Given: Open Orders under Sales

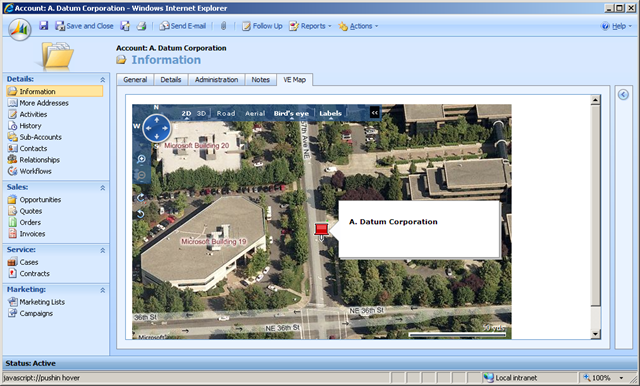Looking at the screenshot, I should coord(24,222).
